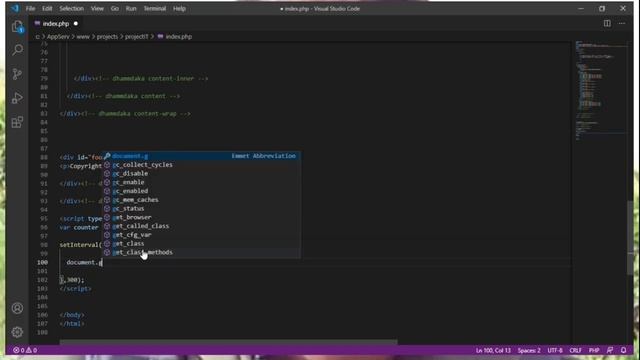Change language mode via PHP indicator
The image size is (640, 360).
click(x=594, y=350)
